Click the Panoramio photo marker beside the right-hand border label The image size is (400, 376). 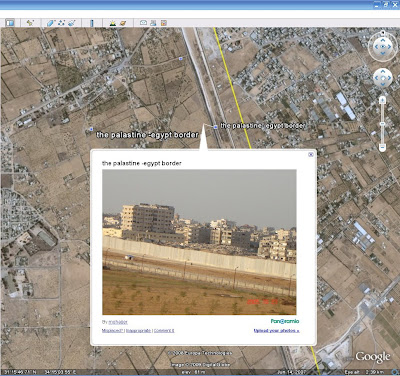(216, 127)
